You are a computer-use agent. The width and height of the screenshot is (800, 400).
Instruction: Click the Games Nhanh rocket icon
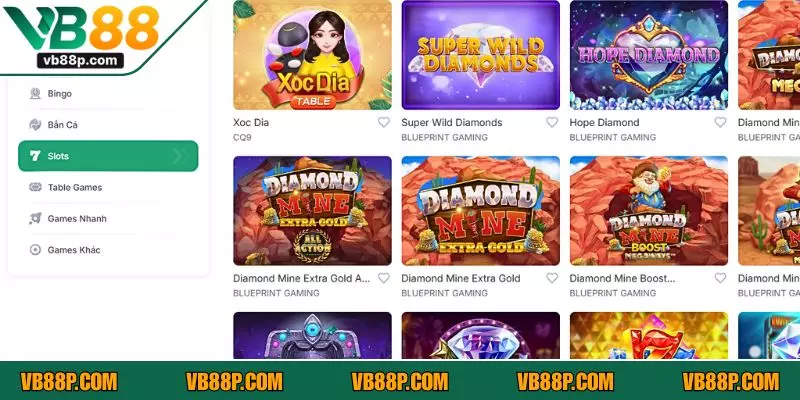(x=35, y=218)
